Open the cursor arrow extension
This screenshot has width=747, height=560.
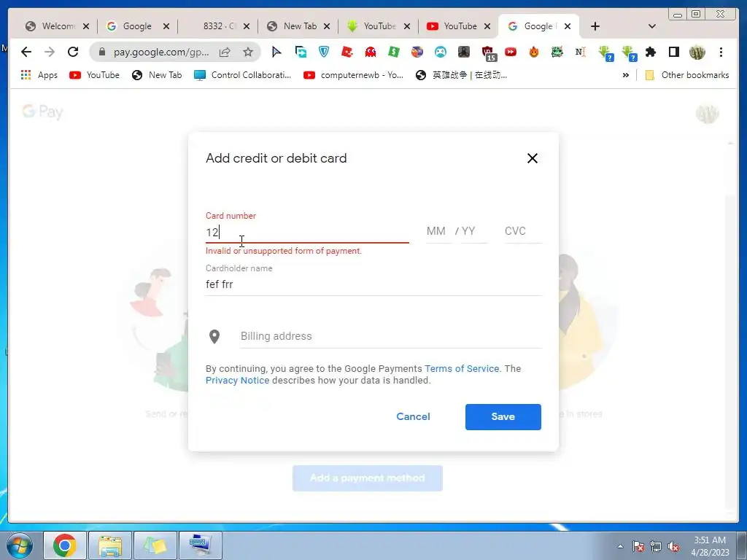(276, 52)
